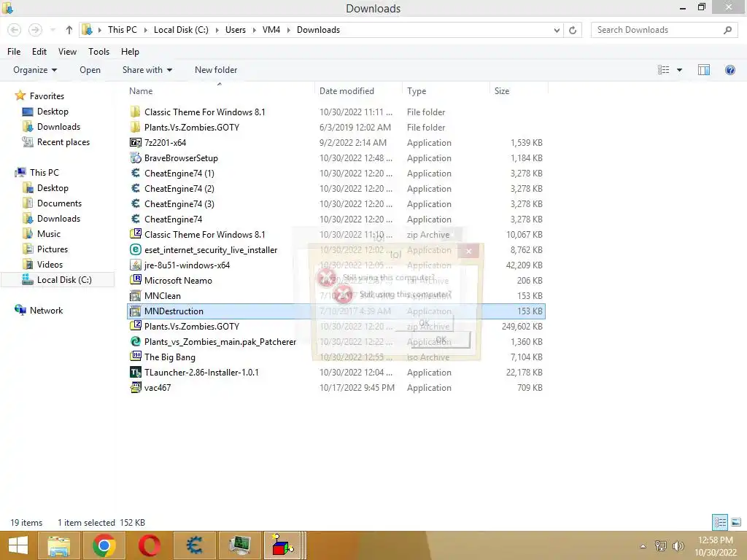This screenshot has height=560, width=747.
Task: Open the Share with dropdown
Action: click(147, 70)
